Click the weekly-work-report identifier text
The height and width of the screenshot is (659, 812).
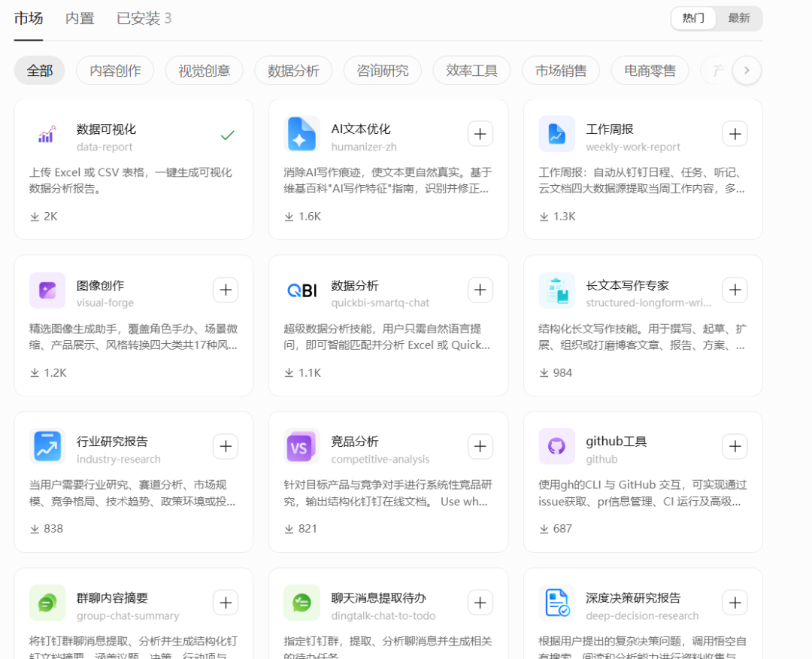633,147
